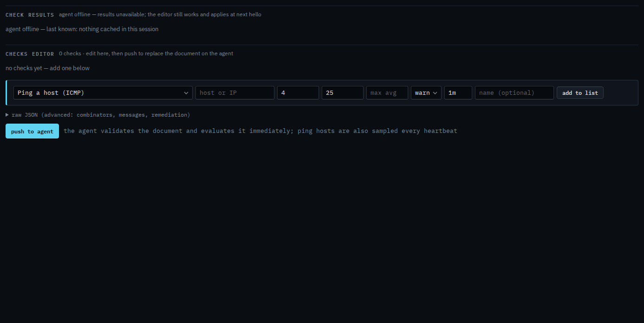644x323 pixels.
Task: Click the 'no checks yet — add one below' text
Action: click(48, 68)
